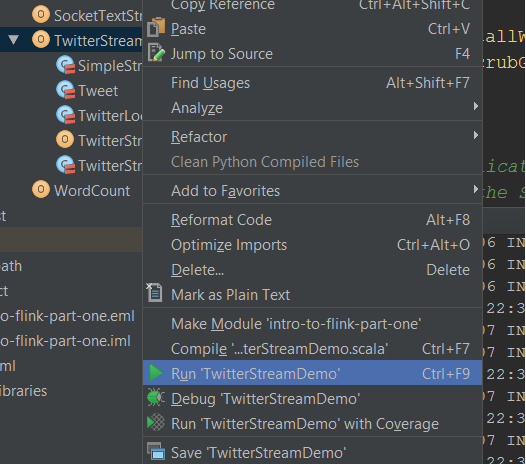The width and height of the screenshot is (526, 464).
Task: Click the Paste clipboard icon
Action: click(x=156, y=27)
